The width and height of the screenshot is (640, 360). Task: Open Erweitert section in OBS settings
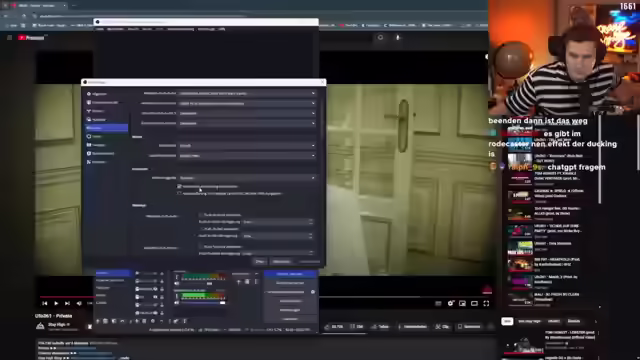(x=107, y=162)
